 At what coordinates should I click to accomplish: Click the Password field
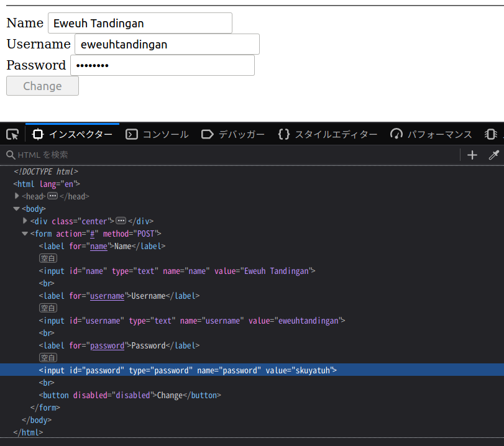[162, 65]
